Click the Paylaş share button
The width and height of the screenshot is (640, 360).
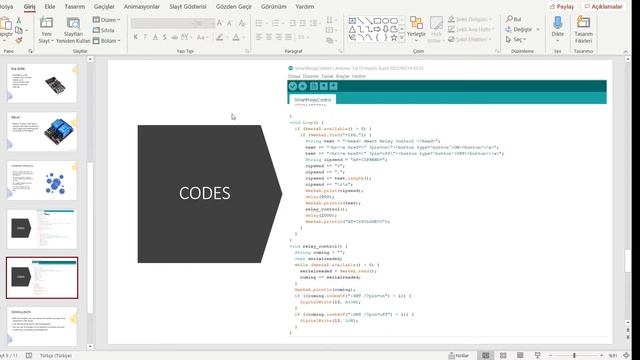562,7
